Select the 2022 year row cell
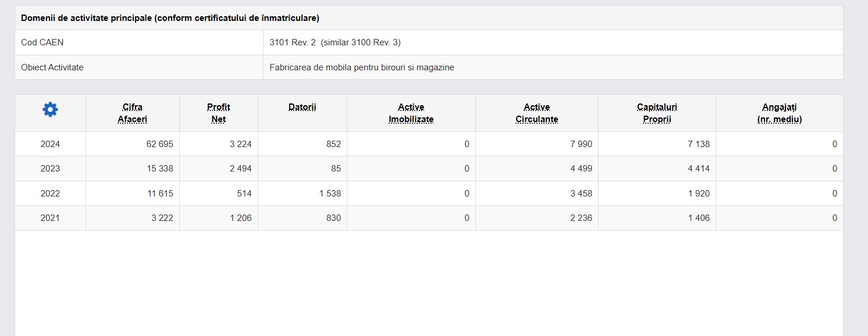This screenshot has width=868, height=336. click(50, 194)
